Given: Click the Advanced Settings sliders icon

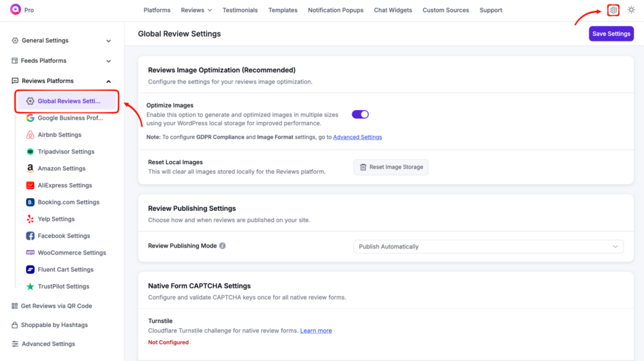Looking at the screenshot, I should point(15,344).
